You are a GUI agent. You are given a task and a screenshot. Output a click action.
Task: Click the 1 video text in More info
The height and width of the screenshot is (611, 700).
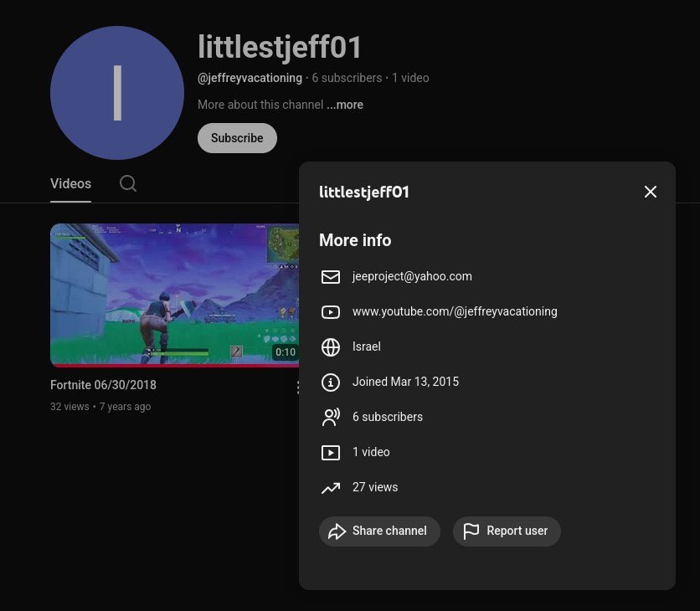(371, 452)
